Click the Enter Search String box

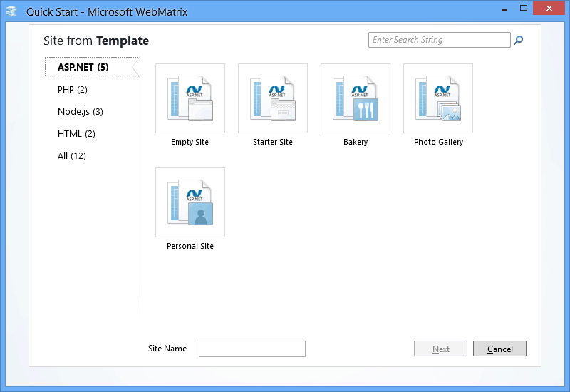439,40
